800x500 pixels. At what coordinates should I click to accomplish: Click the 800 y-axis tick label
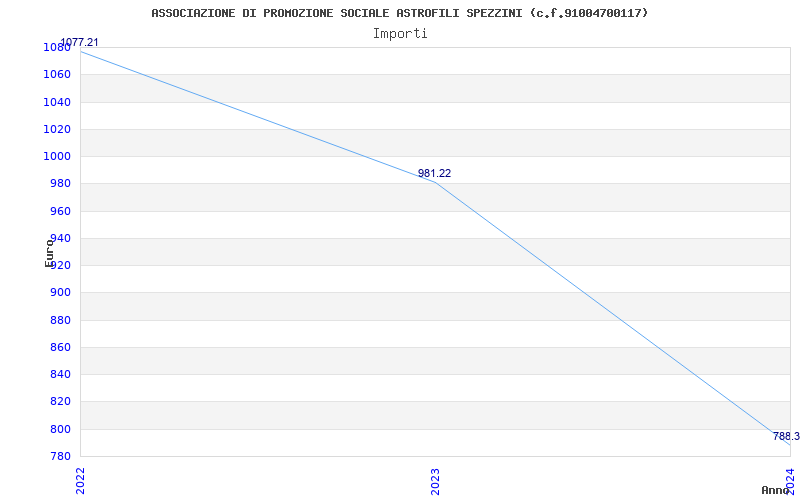(60, 430)
